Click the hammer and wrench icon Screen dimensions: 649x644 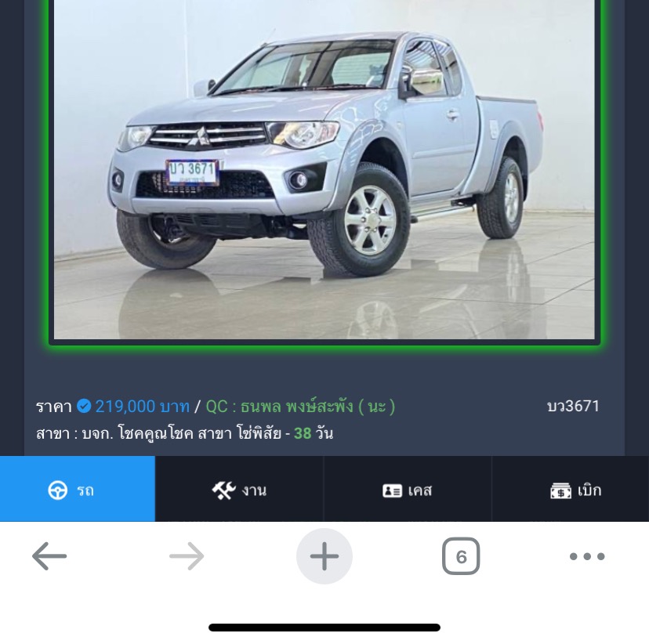coord(223,490)
